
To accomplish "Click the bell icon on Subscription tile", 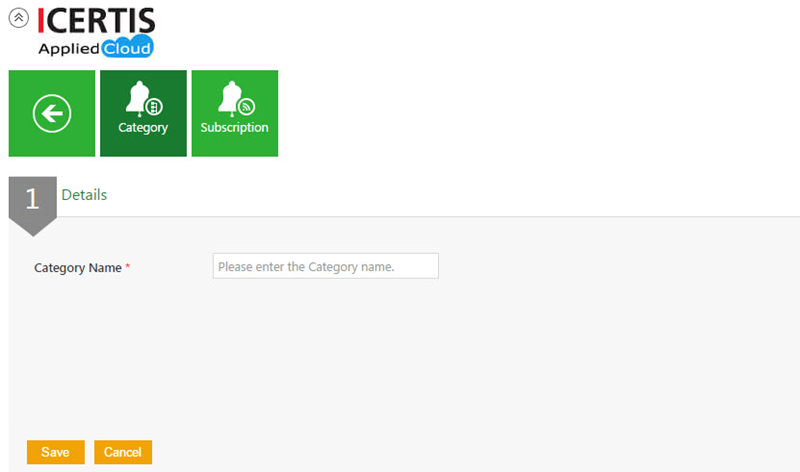I will [x=230, y=98].
